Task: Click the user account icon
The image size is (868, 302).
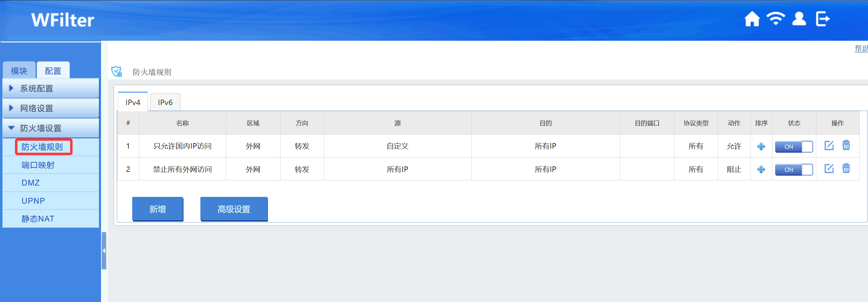Action: [799, 19]
